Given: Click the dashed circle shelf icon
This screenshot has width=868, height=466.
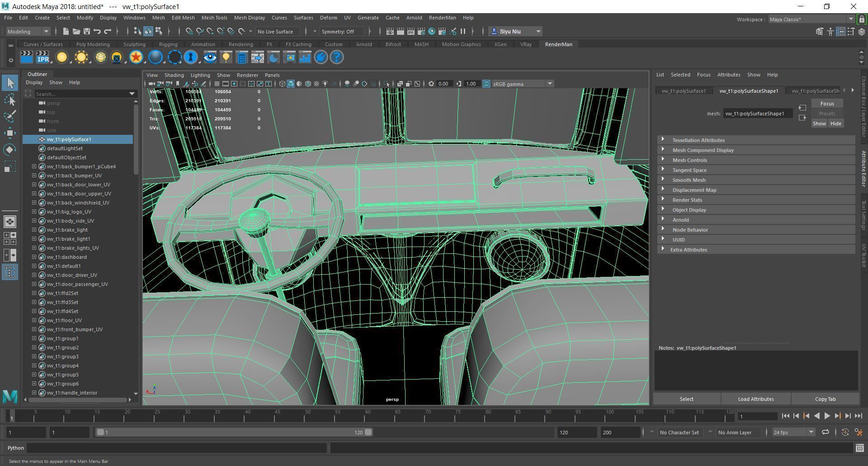Looking at the screenshot, I should point(175,57).
